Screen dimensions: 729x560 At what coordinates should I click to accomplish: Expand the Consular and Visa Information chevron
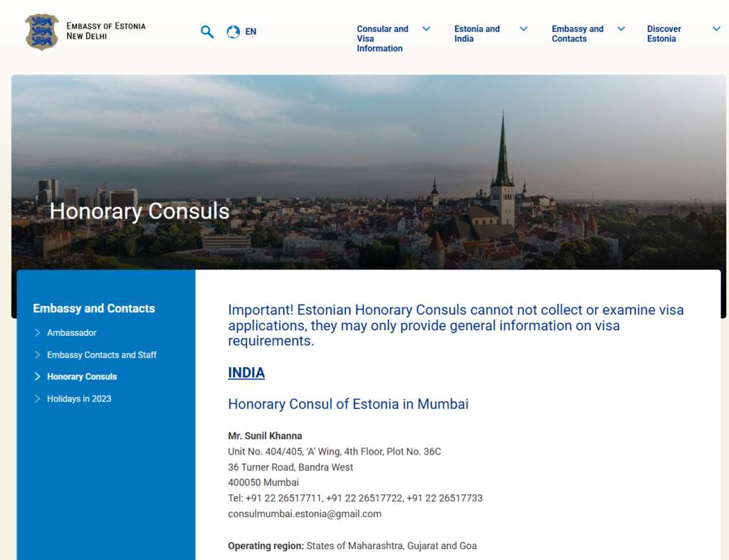pos(426,29)
